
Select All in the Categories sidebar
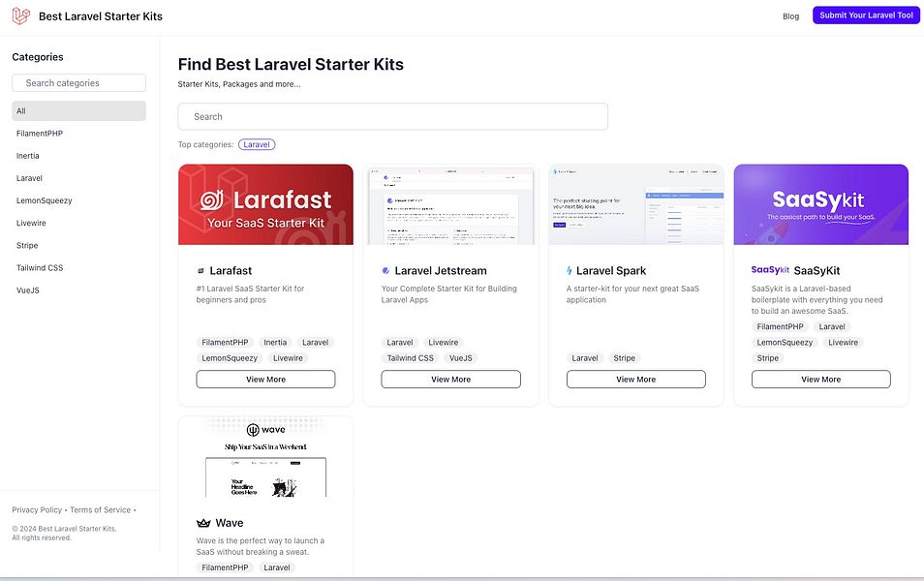(77, 110)
